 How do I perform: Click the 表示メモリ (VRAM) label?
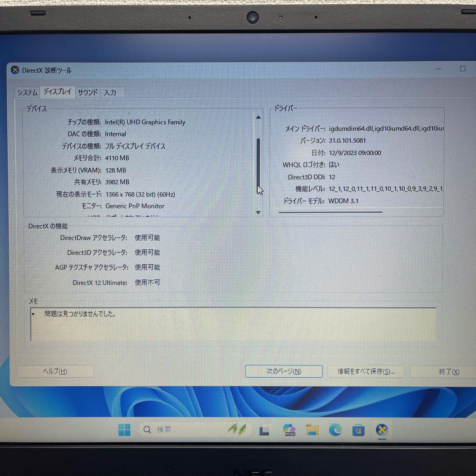(76, 170)
